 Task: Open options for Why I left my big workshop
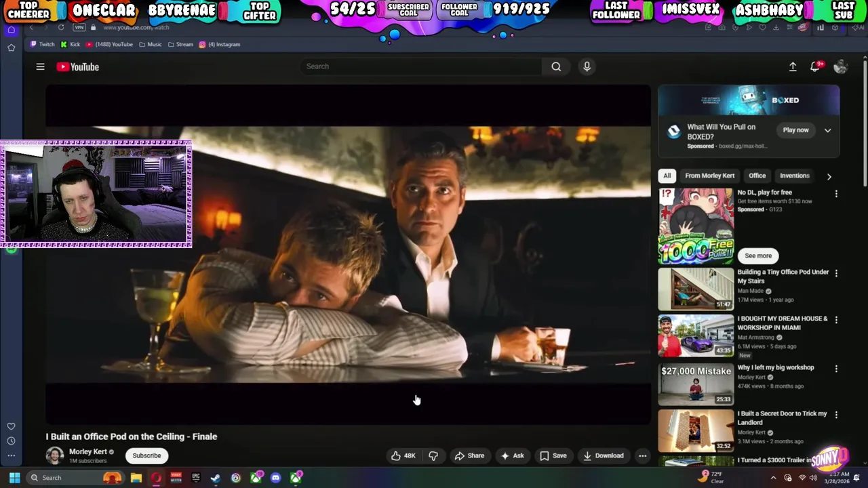click(836, 369)
